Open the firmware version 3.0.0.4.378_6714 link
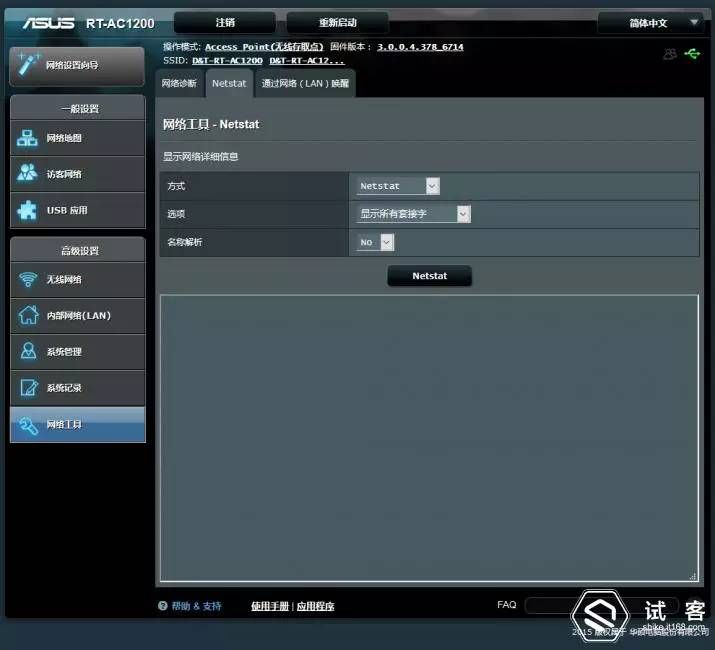The height and width of the screenshot is (650, 715). pos(420,47)
